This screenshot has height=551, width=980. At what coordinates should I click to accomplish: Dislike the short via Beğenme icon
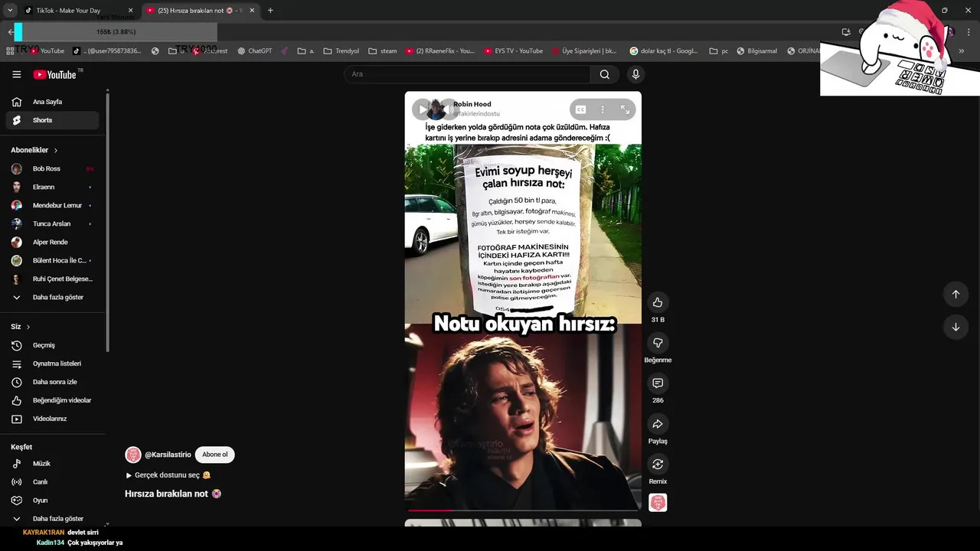[658, 343]
